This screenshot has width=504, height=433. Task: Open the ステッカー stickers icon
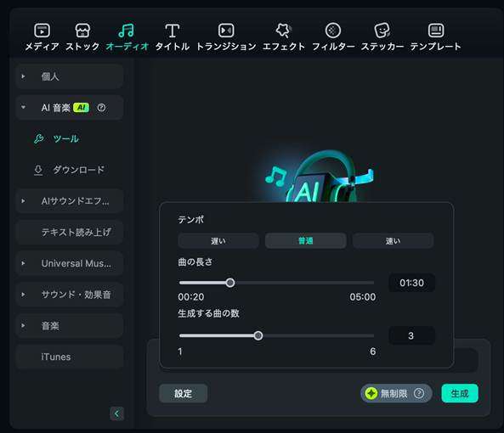tap(382, 31)
